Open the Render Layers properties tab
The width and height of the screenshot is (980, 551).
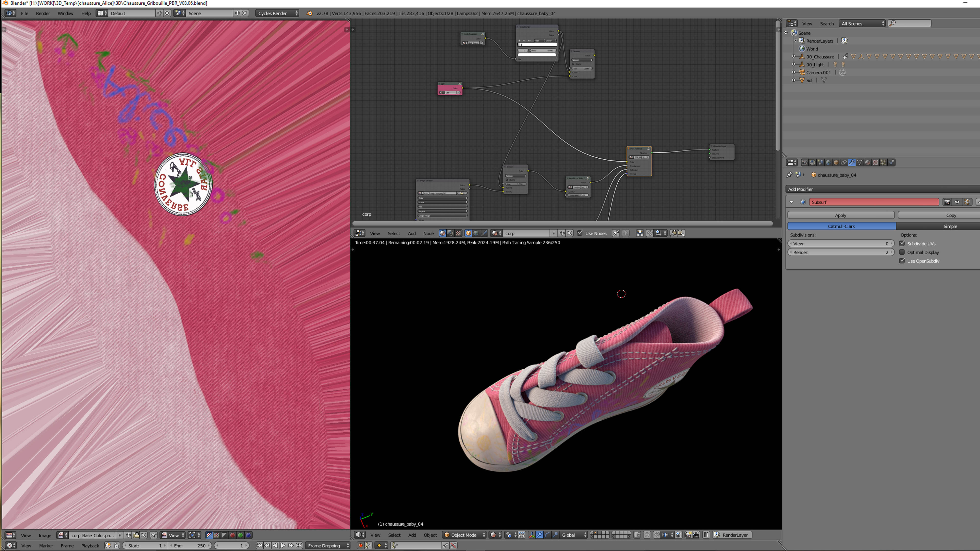pos(812,162)
